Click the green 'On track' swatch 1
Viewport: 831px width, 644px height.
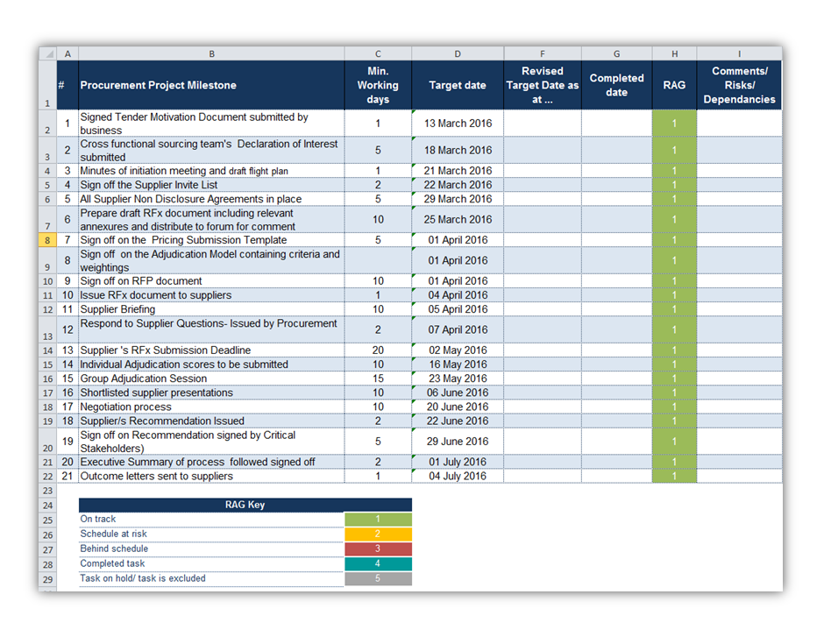point(378,519)
